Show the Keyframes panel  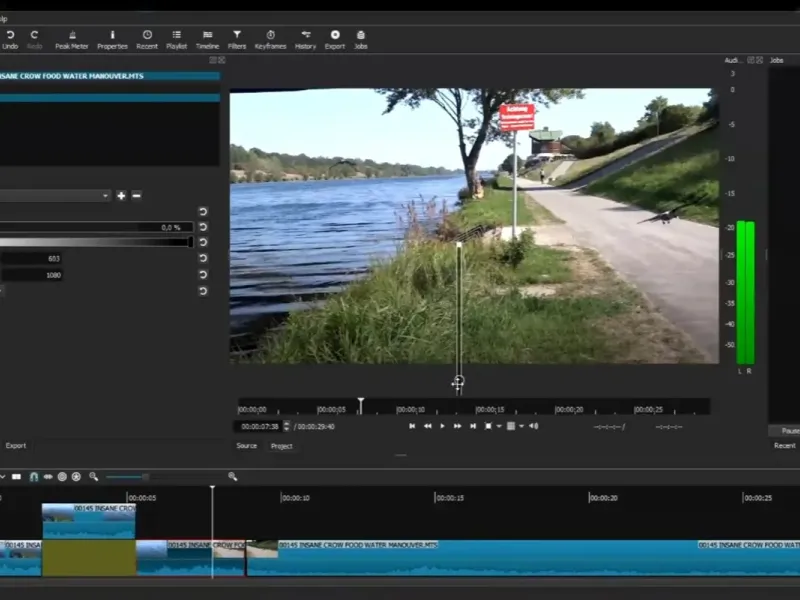tap(270, 39)
